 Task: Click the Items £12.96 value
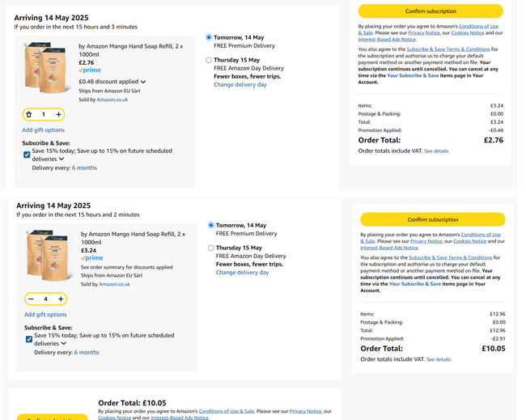(498, 314)
